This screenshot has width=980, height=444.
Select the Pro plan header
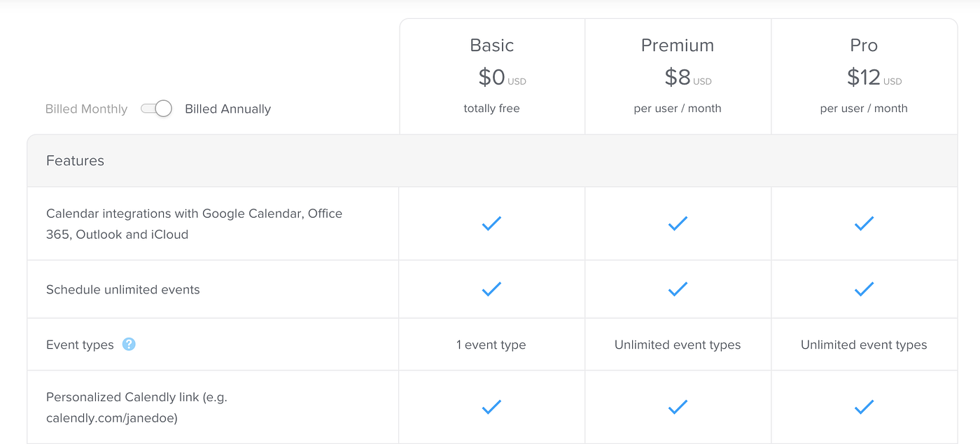[864, 46]
